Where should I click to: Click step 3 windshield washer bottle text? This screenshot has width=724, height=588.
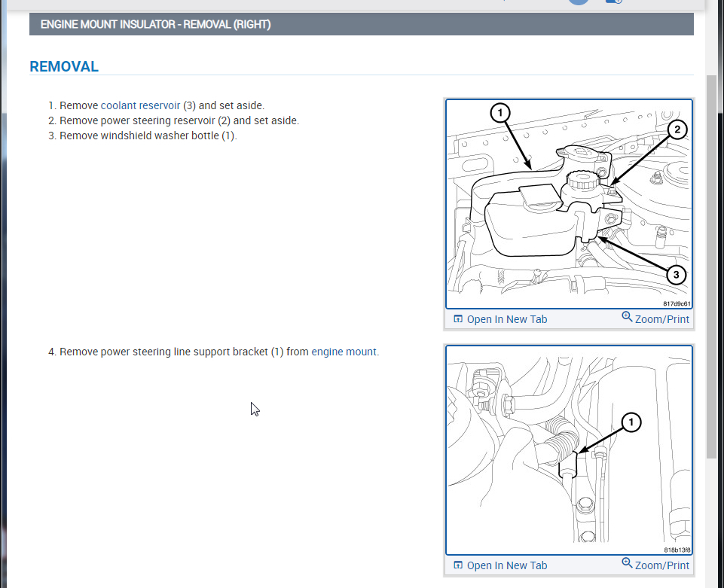tap(148, 136)
